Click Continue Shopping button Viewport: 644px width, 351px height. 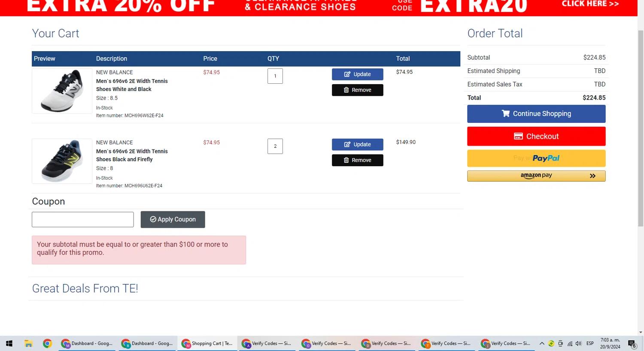(x=536, y=114)
